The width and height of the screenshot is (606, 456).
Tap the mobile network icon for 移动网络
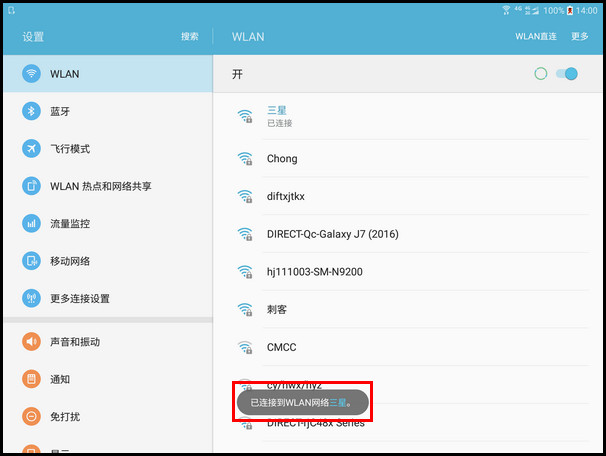[31, 261]
